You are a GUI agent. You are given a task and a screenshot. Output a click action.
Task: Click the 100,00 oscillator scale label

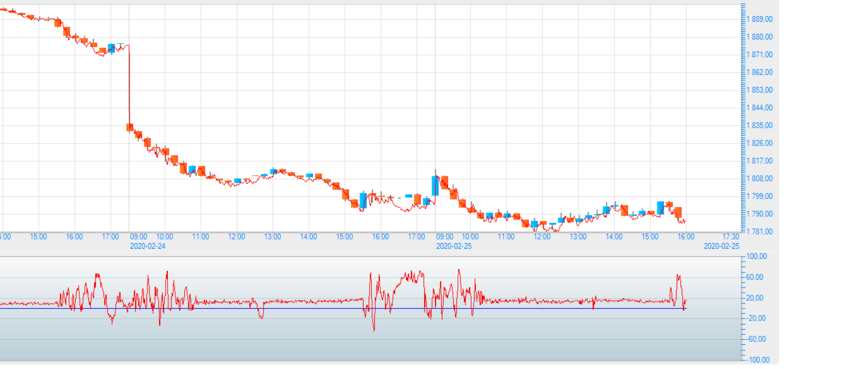point(756,256)
